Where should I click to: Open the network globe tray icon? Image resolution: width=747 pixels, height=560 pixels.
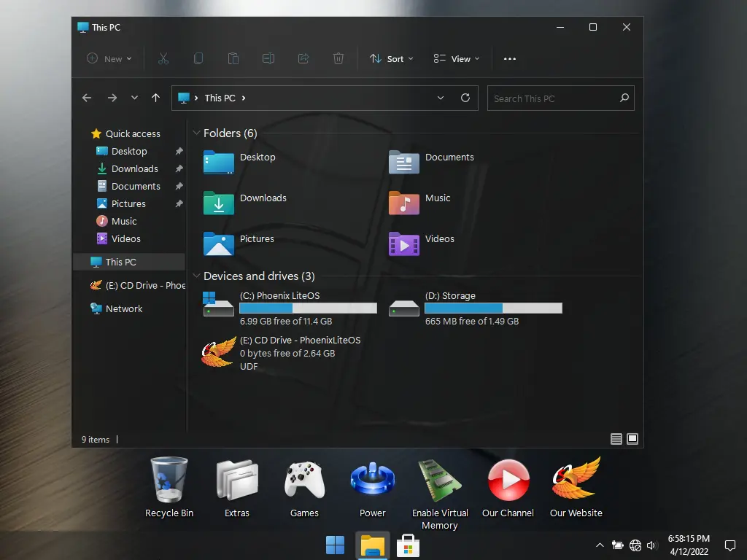[x=635, y=545]
